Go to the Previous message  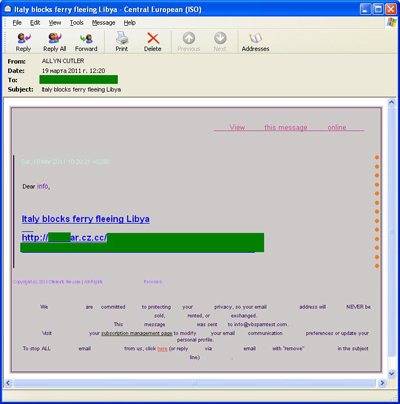189,42
